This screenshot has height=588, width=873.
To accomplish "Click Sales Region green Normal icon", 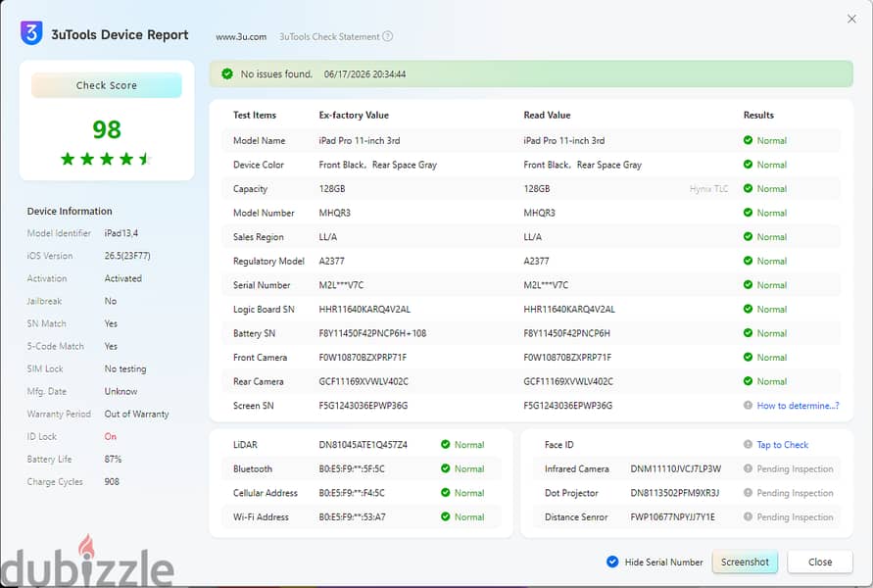I will coord(749,236).
